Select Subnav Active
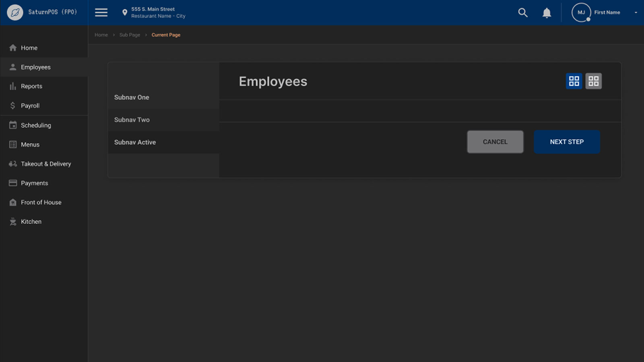Image resolution: width=644 pixels, height=362 pixels. [163, 142]
